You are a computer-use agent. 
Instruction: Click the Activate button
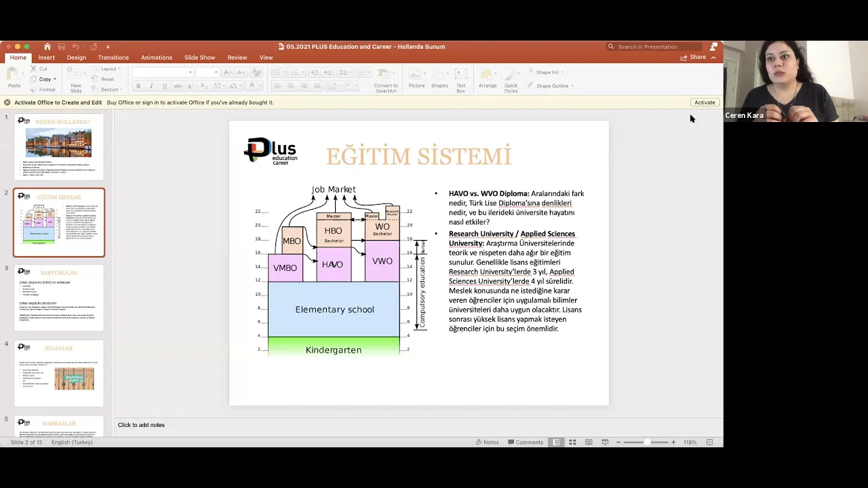pos(705,102)
